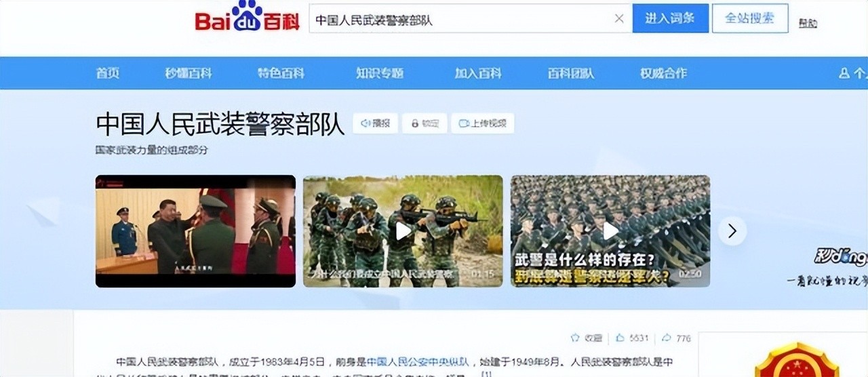Click the 锁定 lock icon button

click(x=425, y=123)
